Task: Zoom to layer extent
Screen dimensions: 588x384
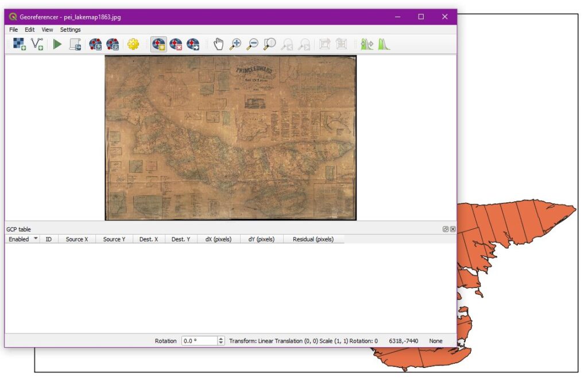Action: [270, 44]
